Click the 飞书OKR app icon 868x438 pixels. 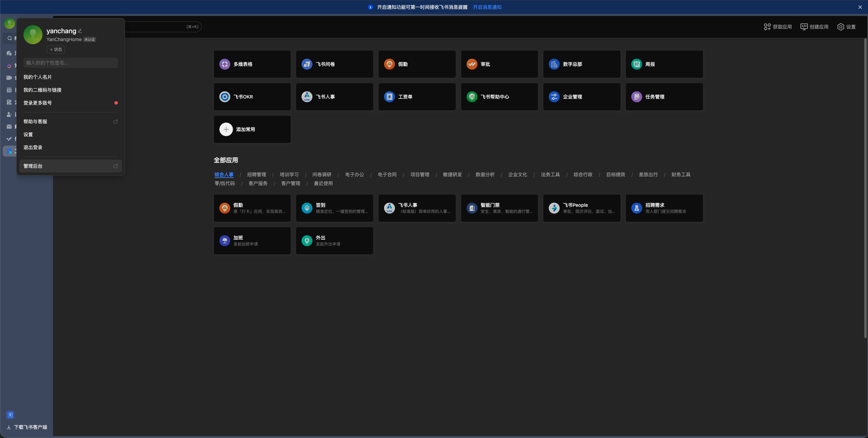pos(224,97)
